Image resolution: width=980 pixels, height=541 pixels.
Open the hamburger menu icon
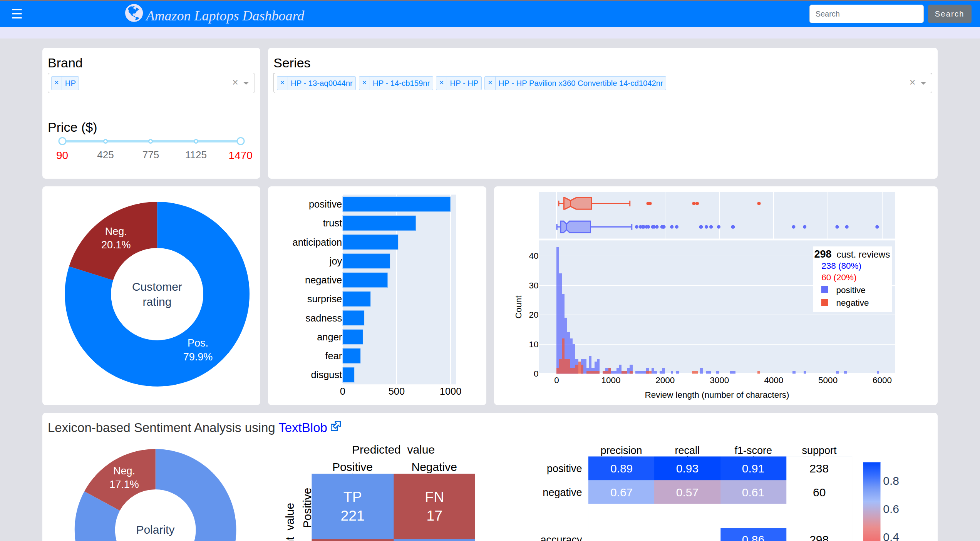pyautogui.click(x=17, y=14)
